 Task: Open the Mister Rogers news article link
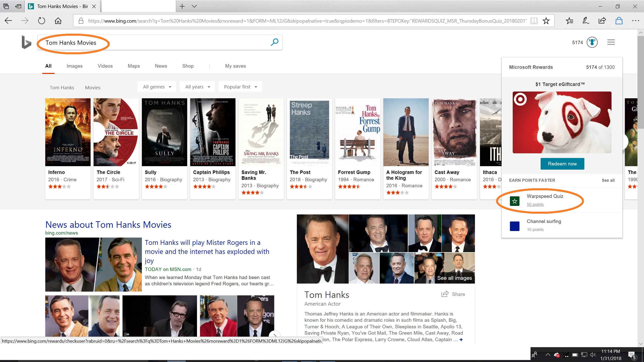point(207,251)
